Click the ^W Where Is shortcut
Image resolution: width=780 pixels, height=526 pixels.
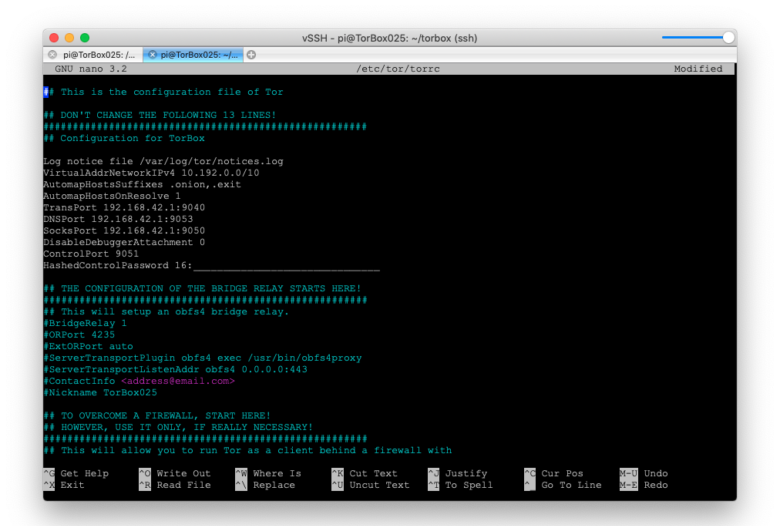269,473
